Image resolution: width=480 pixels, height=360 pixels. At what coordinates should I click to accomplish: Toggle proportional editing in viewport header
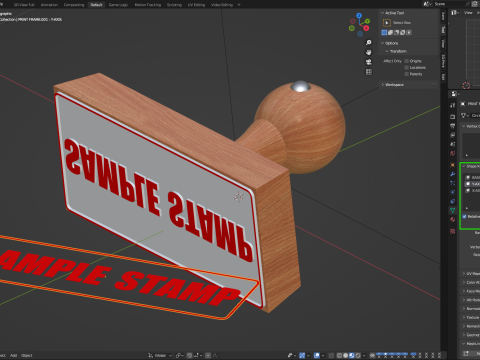point(208,355)
